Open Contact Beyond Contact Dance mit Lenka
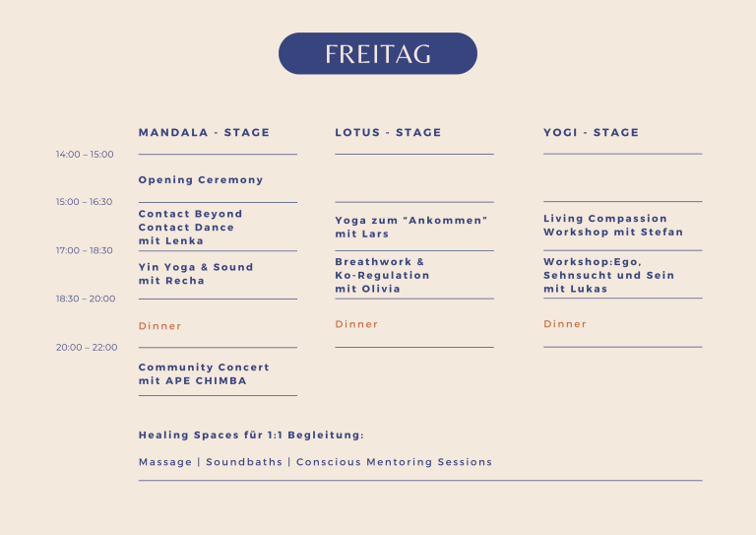756x535 pixels. (x=190, y=228)
